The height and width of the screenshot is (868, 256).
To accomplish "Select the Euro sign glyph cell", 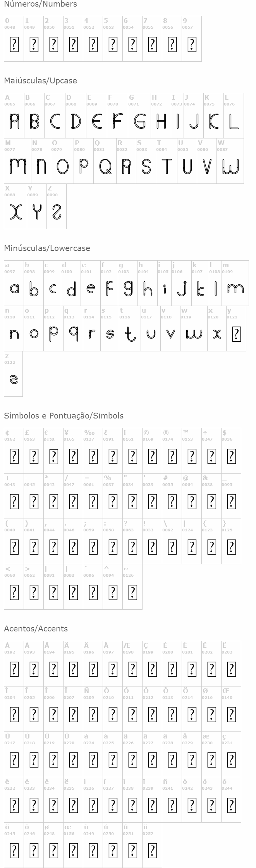I will (x=53, y=451).
